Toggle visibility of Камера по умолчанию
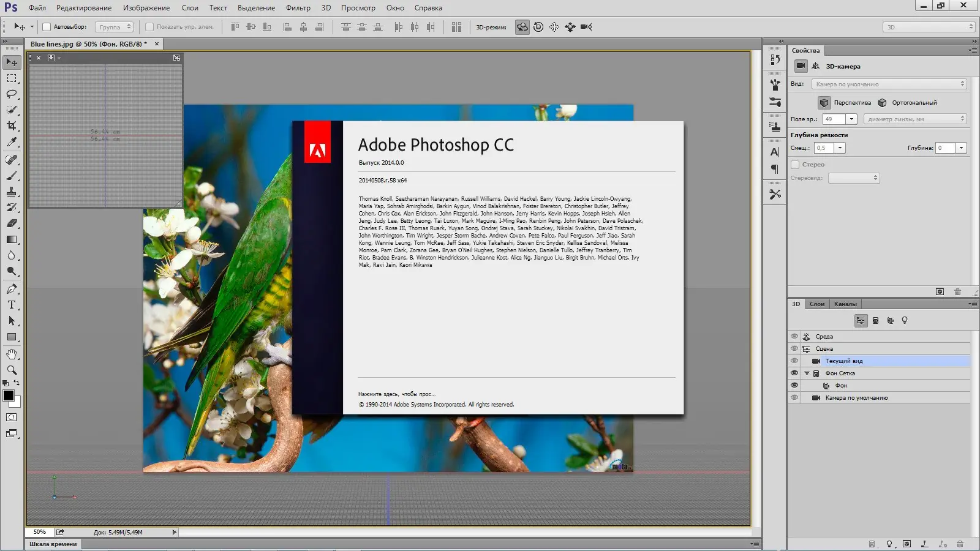Viewport: 980px width, 551px height. tap(794, 398)
